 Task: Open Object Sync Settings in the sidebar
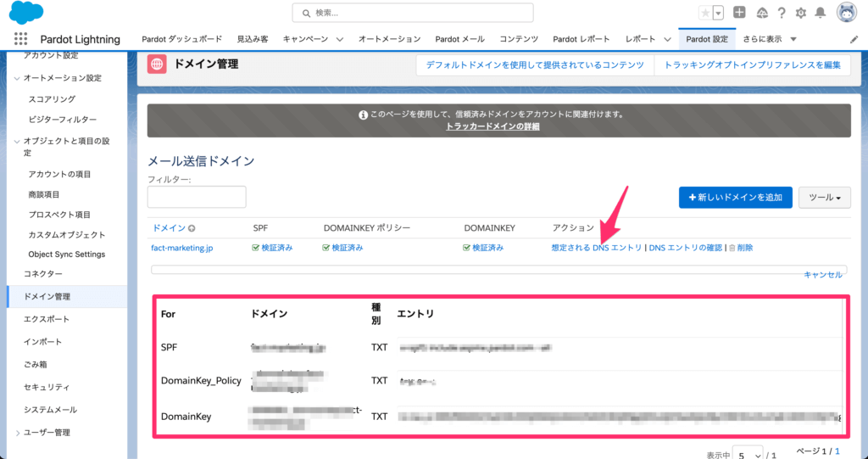[66, 255]
